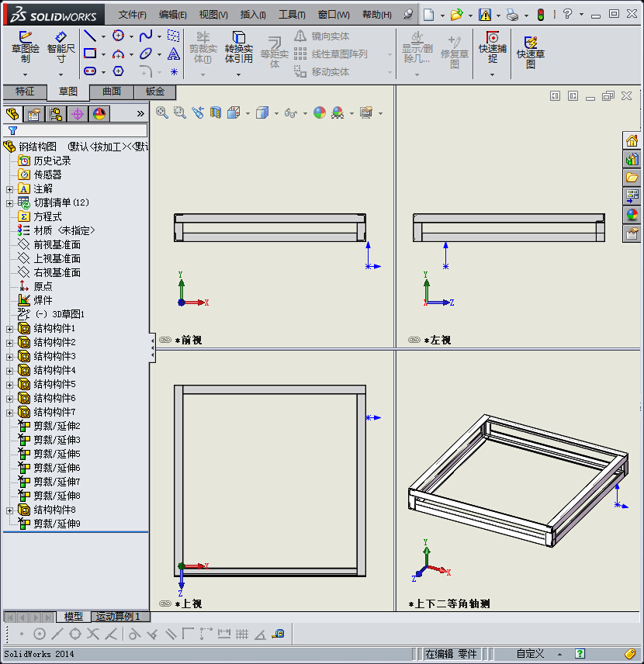Image resolution: width=644 pixels, height=664 pixels.
Task: Select the Point sketch tool
Action: 174,71
